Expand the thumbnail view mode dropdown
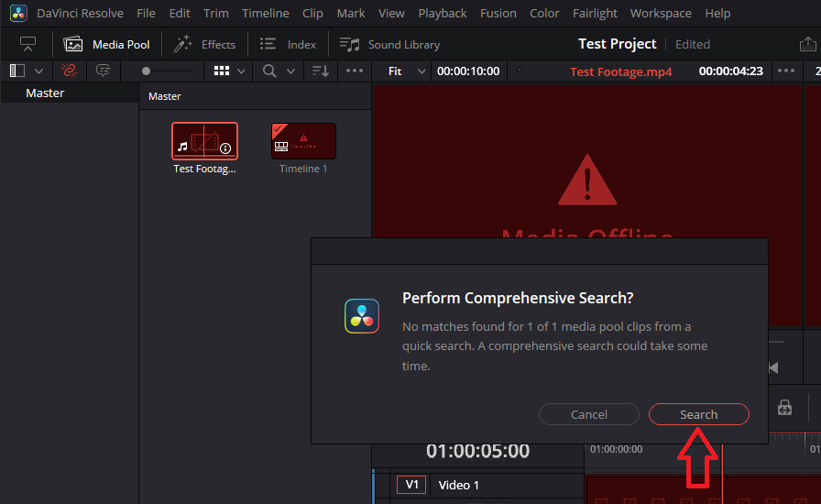This screenshot has width=821, height=504. [242, 71]
